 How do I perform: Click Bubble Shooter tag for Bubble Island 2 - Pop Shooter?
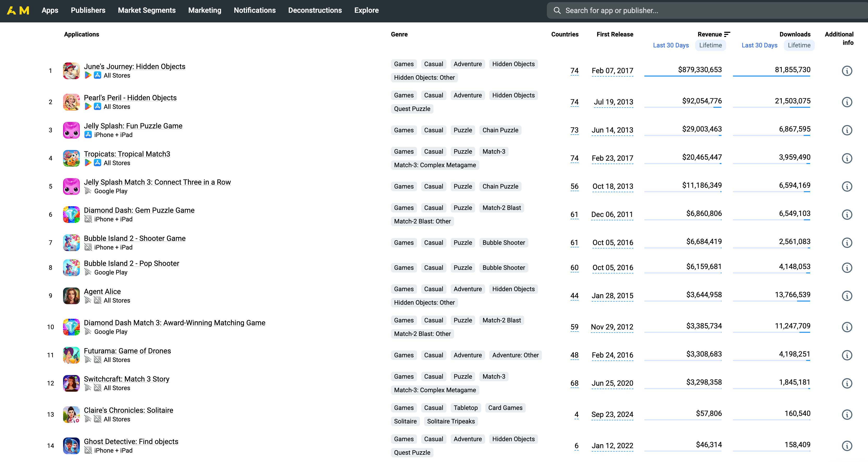tap(503, 268)
